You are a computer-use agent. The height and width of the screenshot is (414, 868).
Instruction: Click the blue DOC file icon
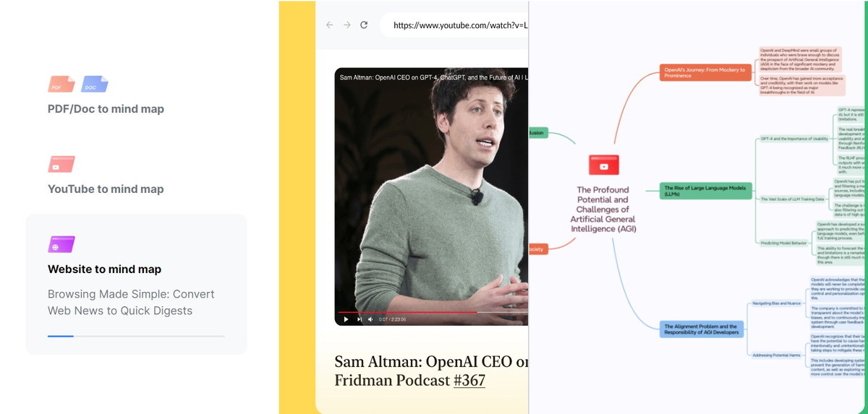click(95, 84)
